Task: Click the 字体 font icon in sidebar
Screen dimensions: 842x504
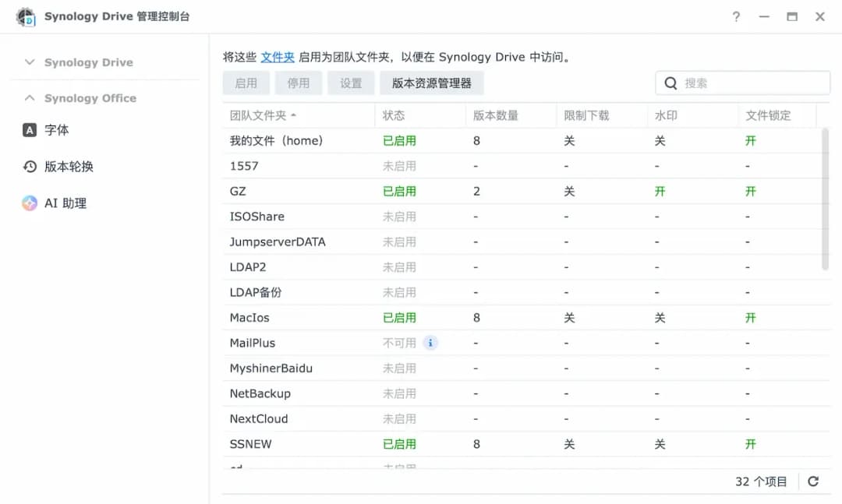Action: click(x=30, y=130)
